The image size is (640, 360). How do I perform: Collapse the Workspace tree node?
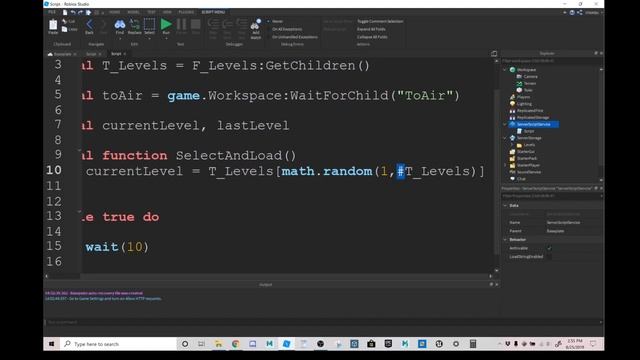(x=505, y=70)
